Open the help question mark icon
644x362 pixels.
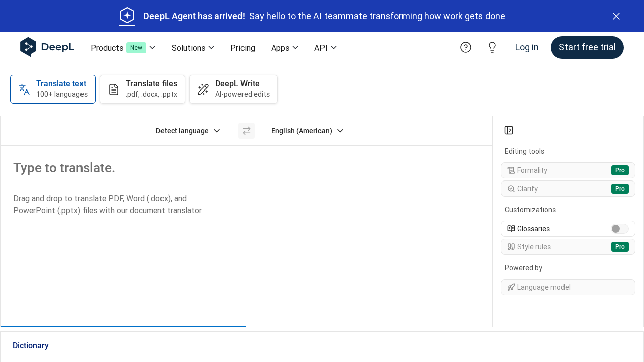(465, 47)
